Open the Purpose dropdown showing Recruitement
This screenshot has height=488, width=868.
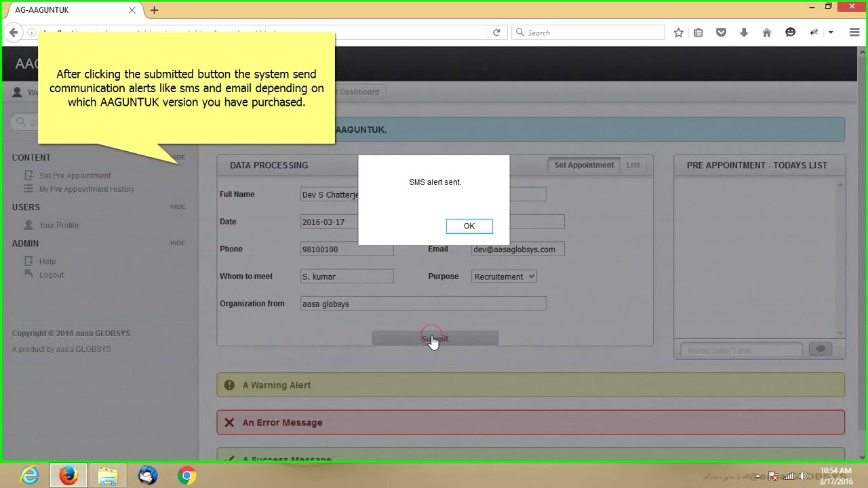(504, 277)
